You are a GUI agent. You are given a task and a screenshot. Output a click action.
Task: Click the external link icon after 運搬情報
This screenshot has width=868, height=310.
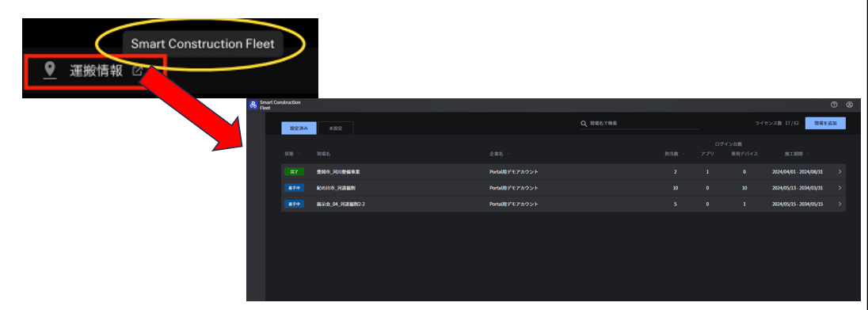pyautogui.click(x=137, y=71)
